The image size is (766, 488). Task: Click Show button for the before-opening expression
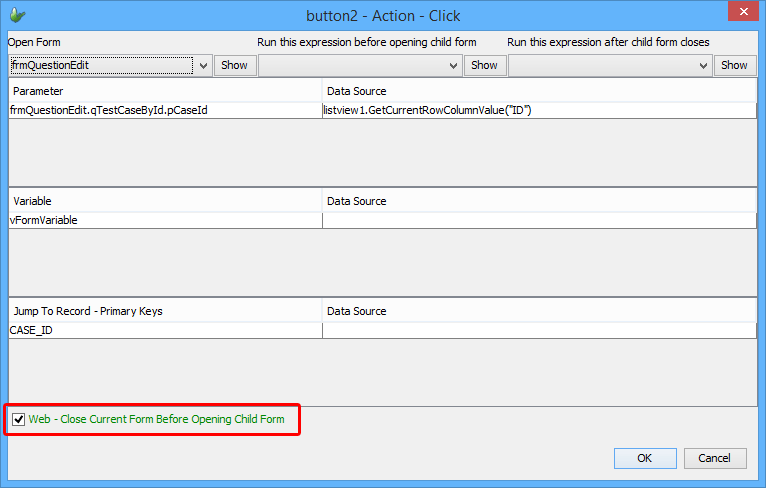click(484, 65)
